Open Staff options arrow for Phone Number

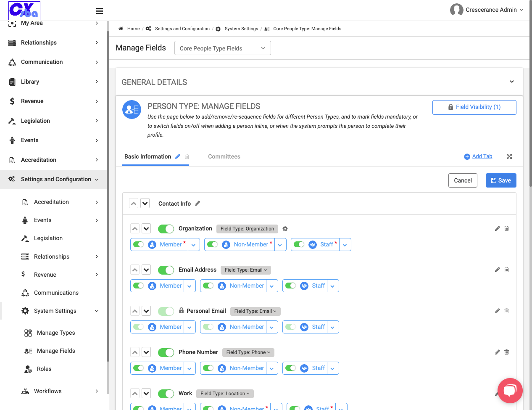[x=333, y=368]
